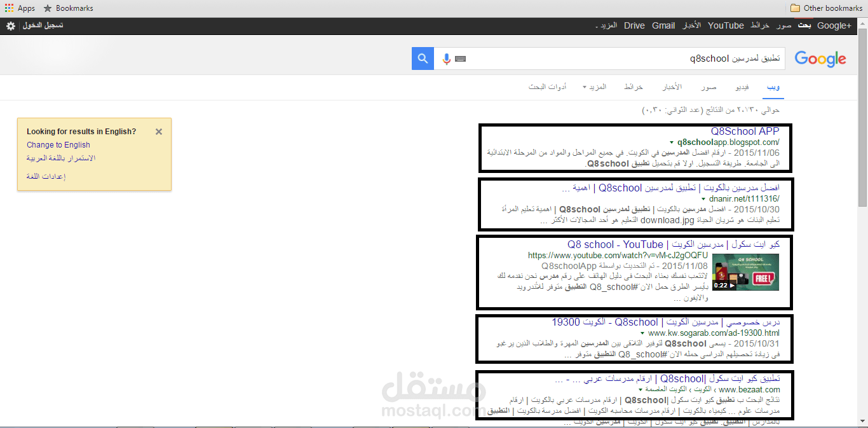Click the Bookmarks star icon
Screen dimensions: 868x428
48,8
